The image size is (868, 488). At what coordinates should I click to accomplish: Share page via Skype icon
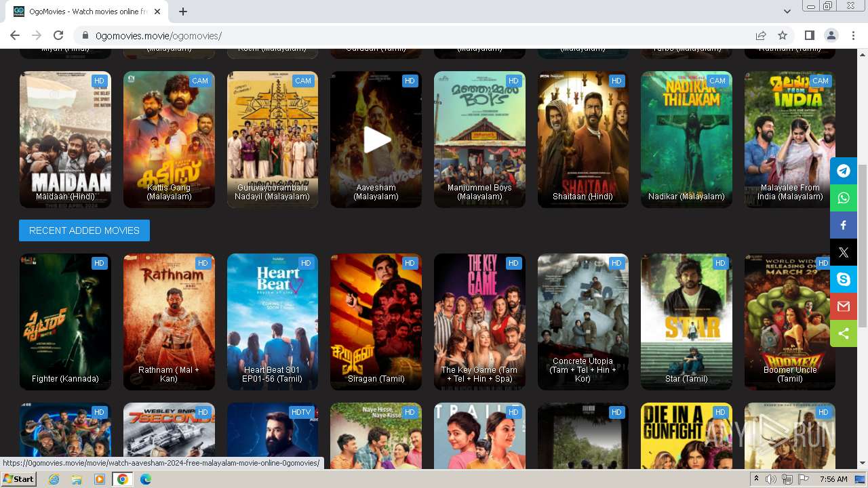[844, 279]
